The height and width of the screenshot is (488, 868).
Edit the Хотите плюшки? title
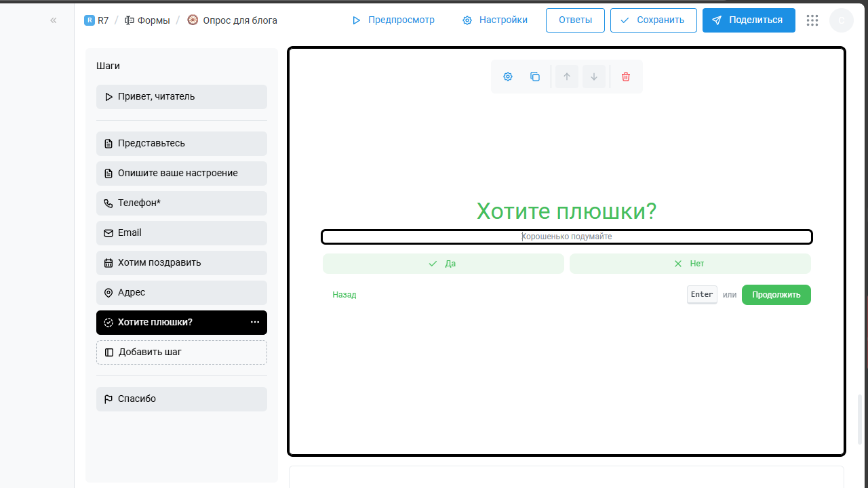(x=566, y=211)
